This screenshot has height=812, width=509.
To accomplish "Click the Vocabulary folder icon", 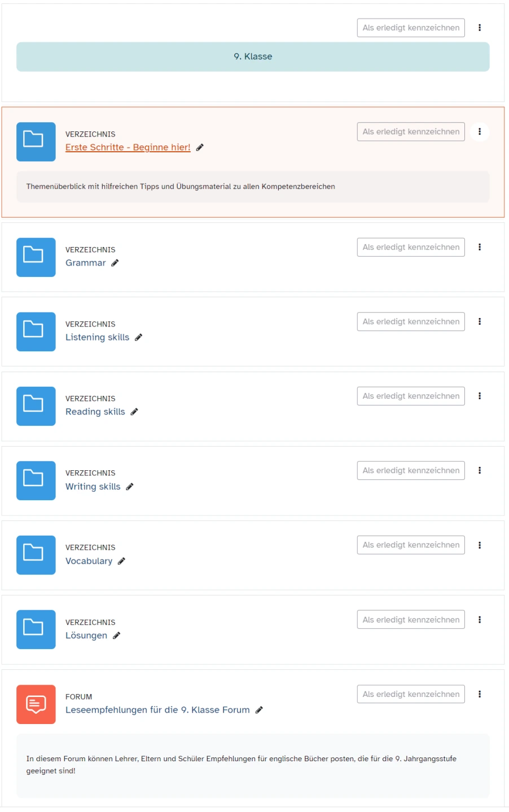I will pos(36,555).
